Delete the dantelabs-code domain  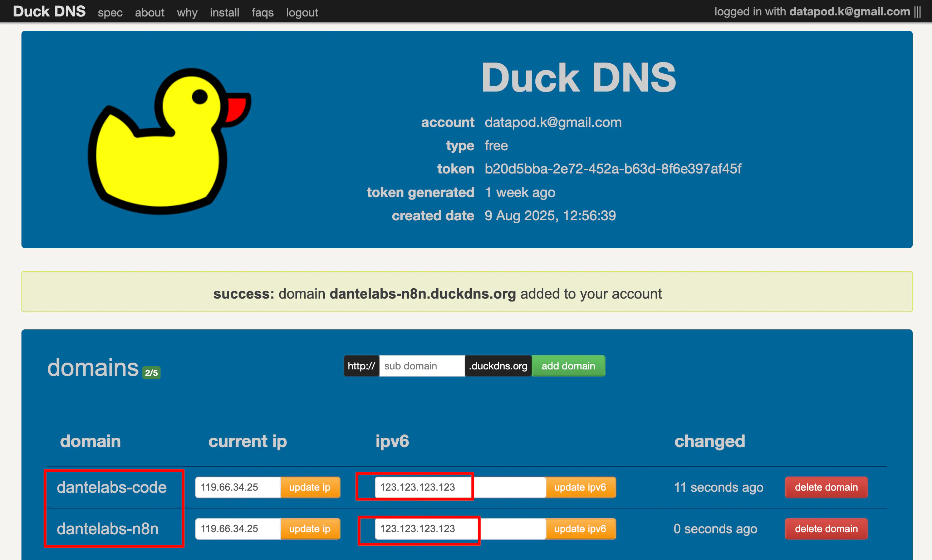826,487
